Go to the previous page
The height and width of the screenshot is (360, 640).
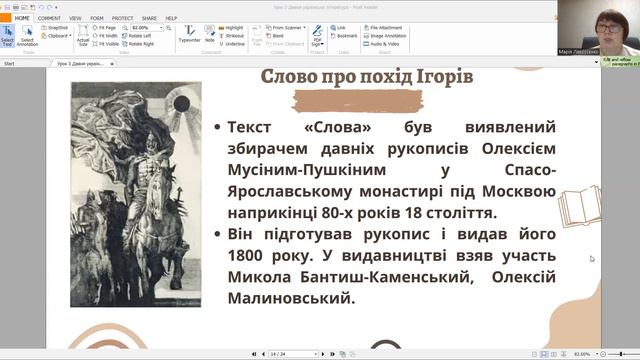pyautogui.click(x=263, y=354)
